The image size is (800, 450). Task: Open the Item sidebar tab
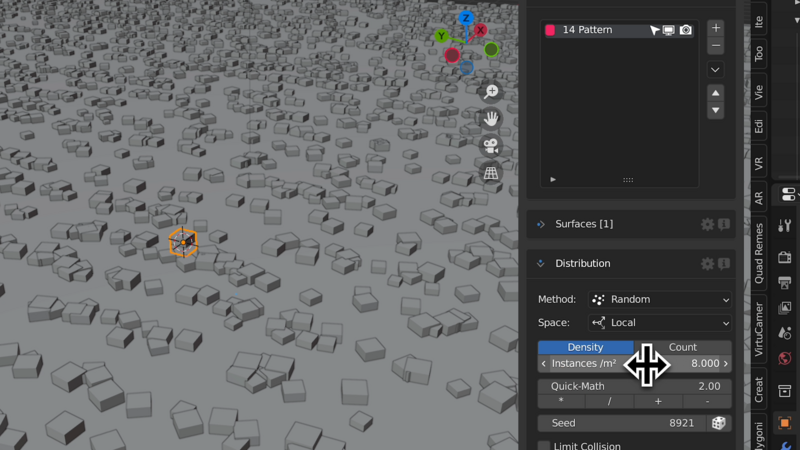tap(759, 21)
